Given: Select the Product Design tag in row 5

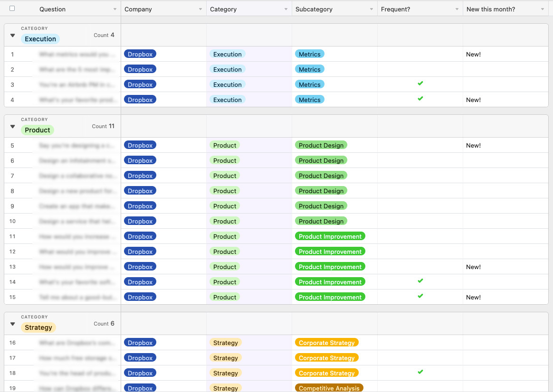Looking at the screenshot, I should point(321,145).
